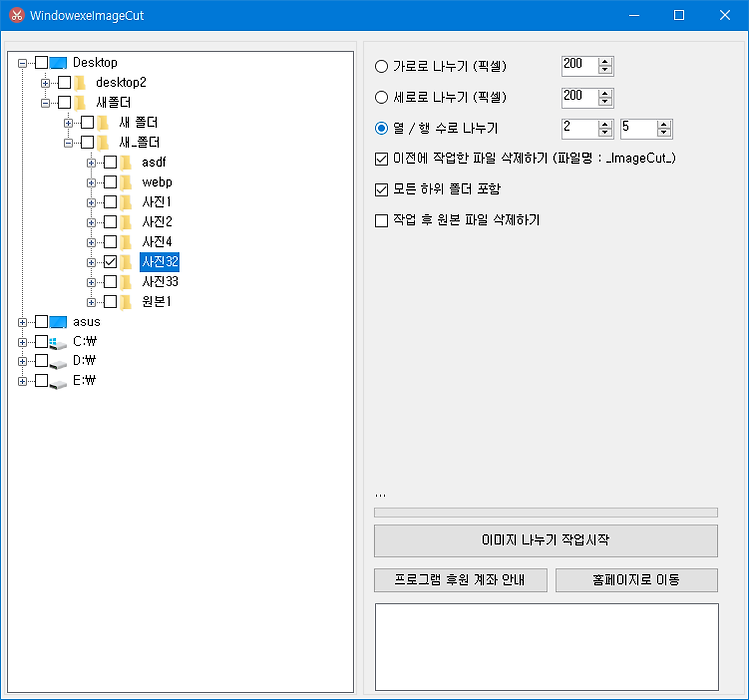Screen dimensions: 749x700
Task: Enable 작업 후 원본 파일 삭제하기 checkbox
Action: tap(381, 220)
